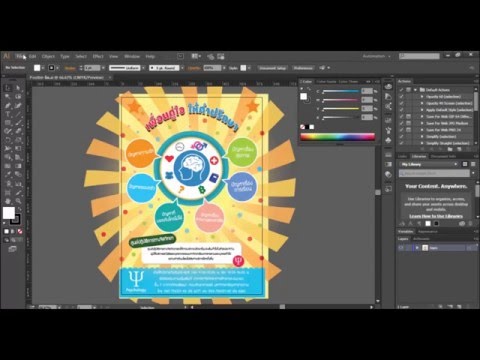Click the Magenta slider in Color panel

[340, 100]
